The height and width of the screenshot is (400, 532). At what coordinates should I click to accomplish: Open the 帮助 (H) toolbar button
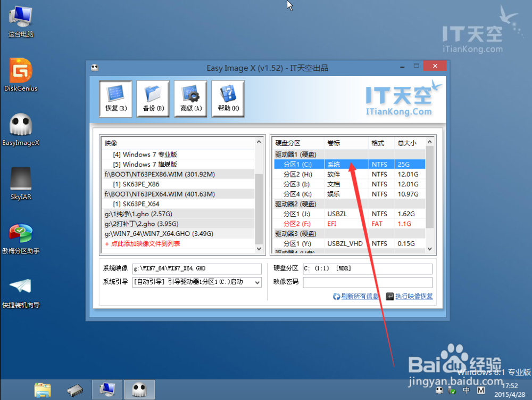tap(228, 99)
